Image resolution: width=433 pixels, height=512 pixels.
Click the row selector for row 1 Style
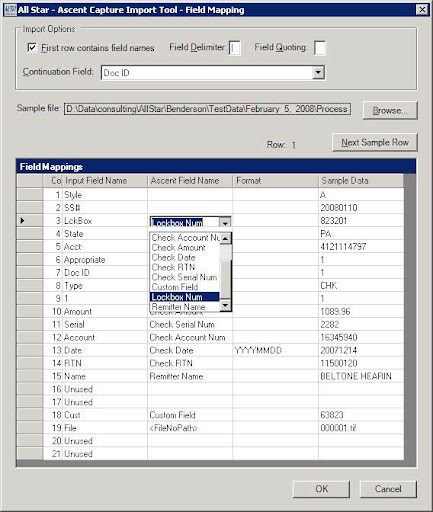tap(30, 195)
